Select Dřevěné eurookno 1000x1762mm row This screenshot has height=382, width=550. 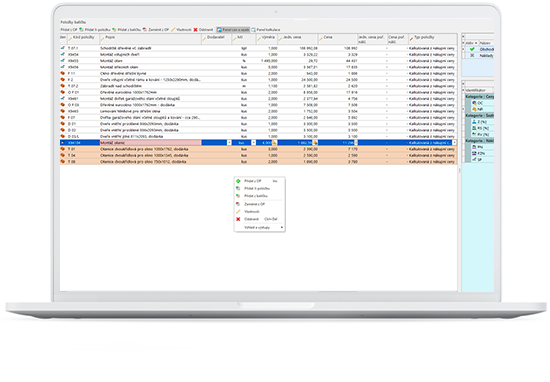258,92
